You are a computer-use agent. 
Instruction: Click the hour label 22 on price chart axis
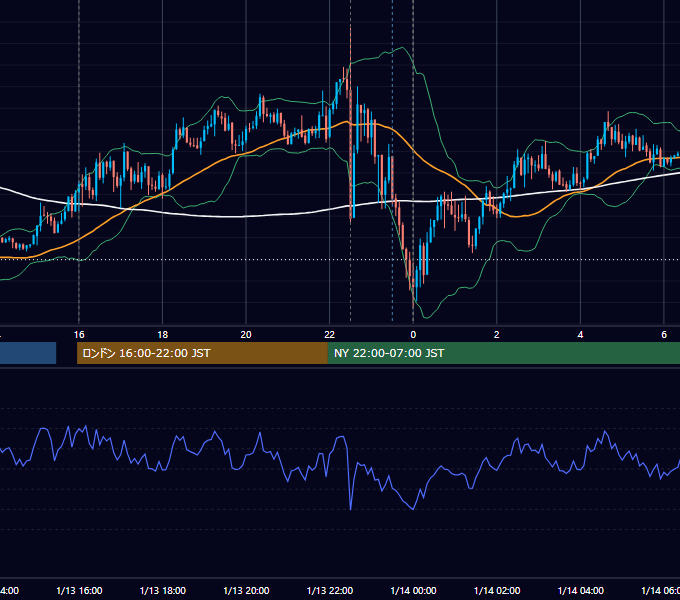330,334
